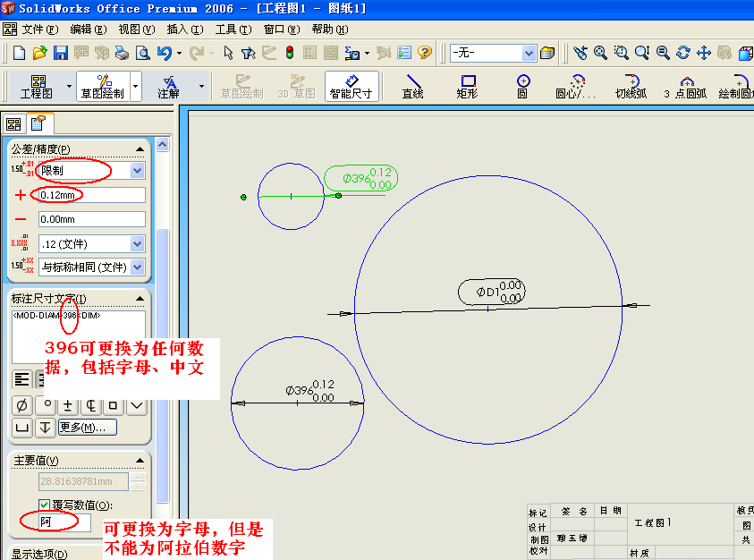Click the minus tolerance field 0.00mm
Viewport: 754px width, 560px height.
coord(91,219)
